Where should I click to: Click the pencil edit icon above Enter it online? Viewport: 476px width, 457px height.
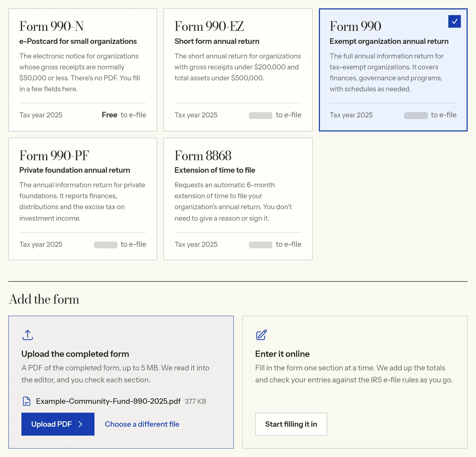tap(262, 335)
